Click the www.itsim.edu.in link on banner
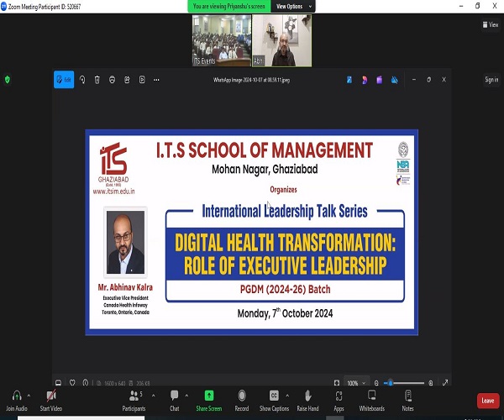504x420 pixels. coord(113,192)
